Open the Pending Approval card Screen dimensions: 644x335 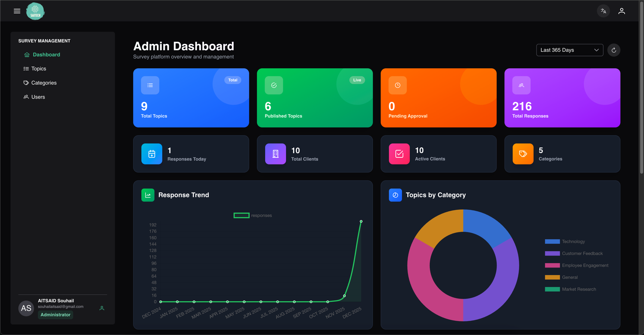(439, 98)
